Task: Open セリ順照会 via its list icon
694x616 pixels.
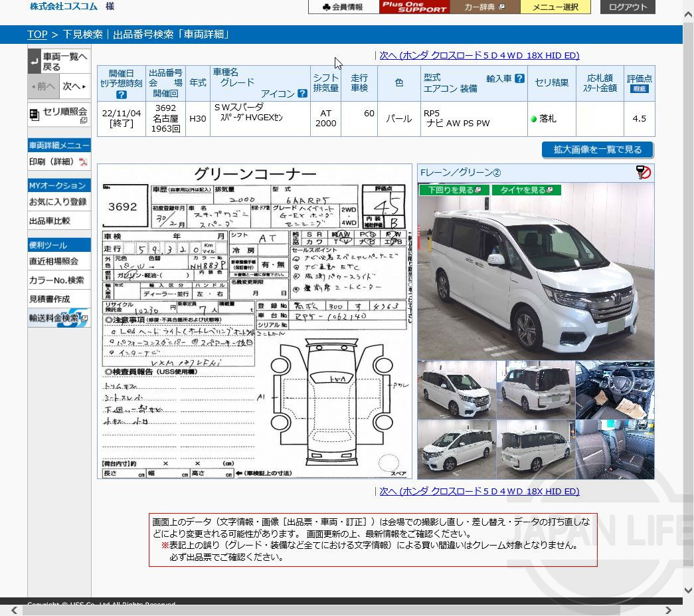Action: click(34, 113)
